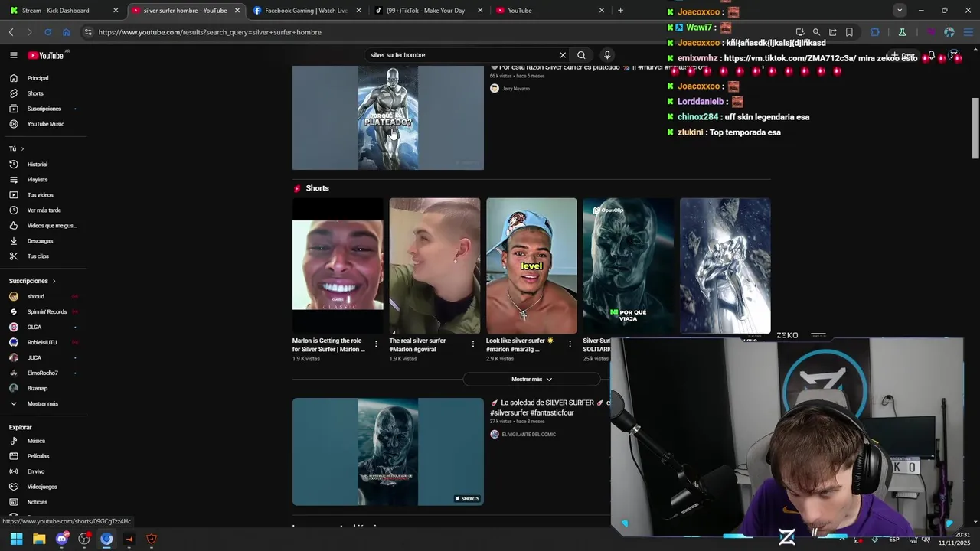Open a new browser tab
The image size is (980, 551).
click(620, 11)
